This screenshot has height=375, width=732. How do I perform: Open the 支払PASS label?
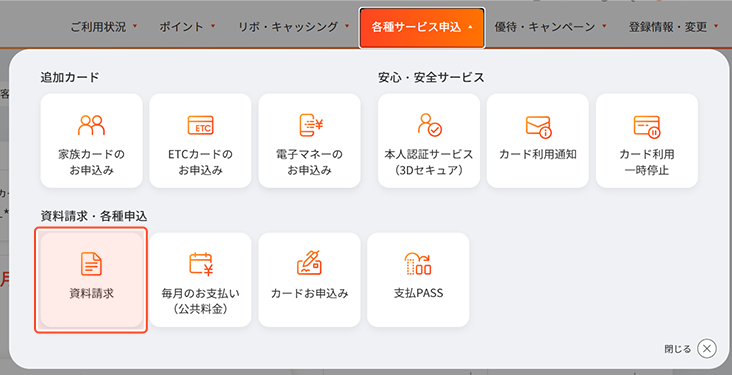[418, 293]
